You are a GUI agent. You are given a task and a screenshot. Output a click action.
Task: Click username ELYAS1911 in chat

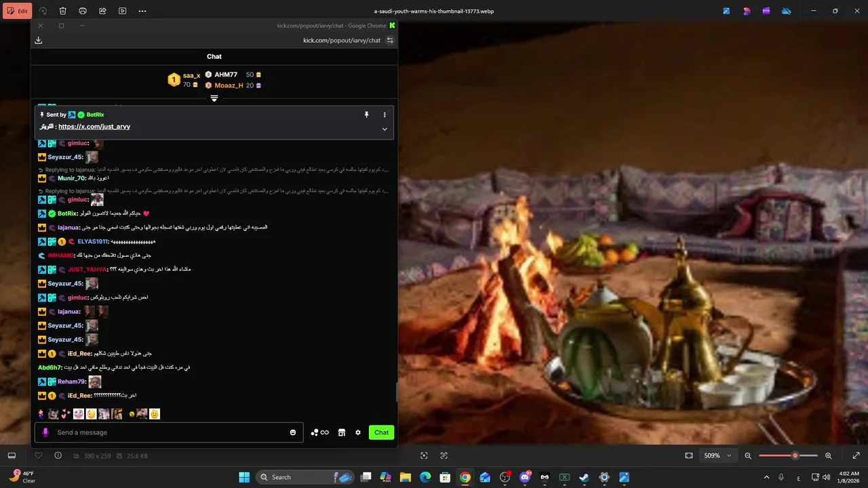93,241
